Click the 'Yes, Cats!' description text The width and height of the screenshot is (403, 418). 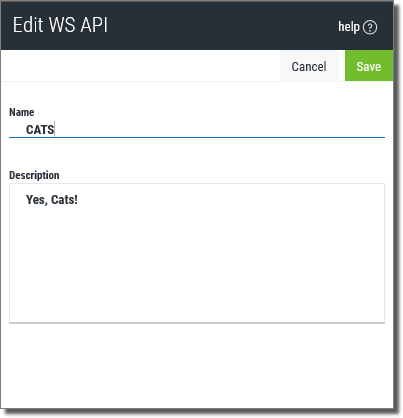pos(52,200)
